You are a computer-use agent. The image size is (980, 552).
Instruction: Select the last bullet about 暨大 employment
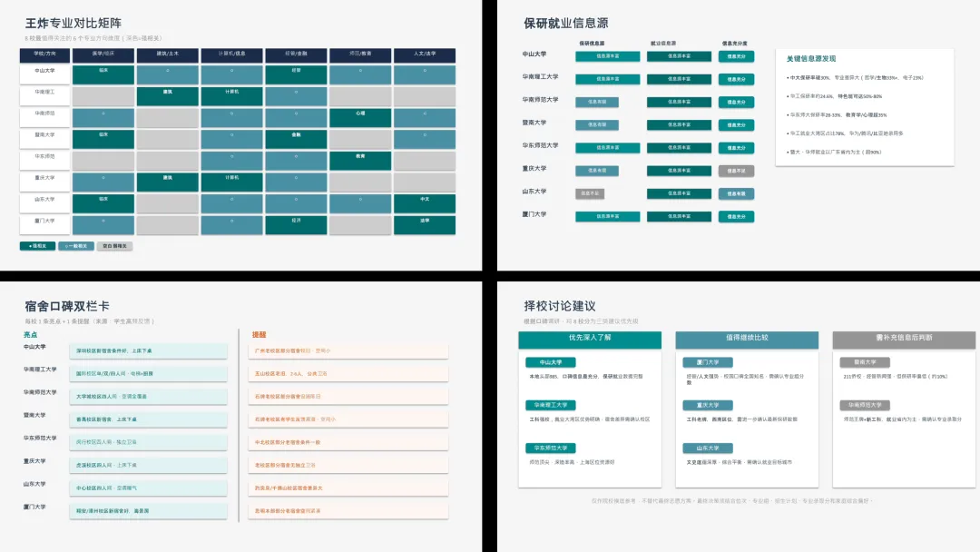[x=834, y=152]
